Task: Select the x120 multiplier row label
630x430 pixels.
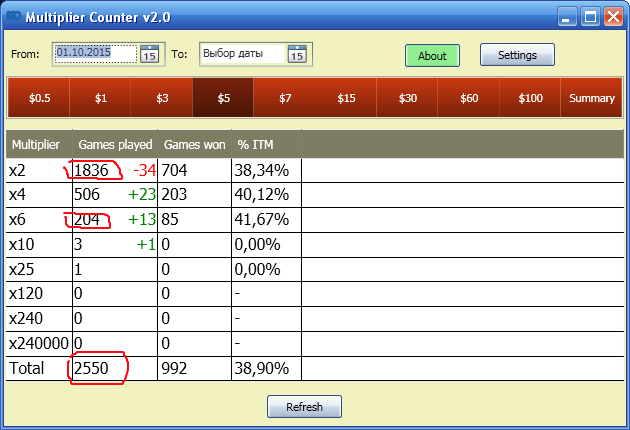Action: click(26, 293)
